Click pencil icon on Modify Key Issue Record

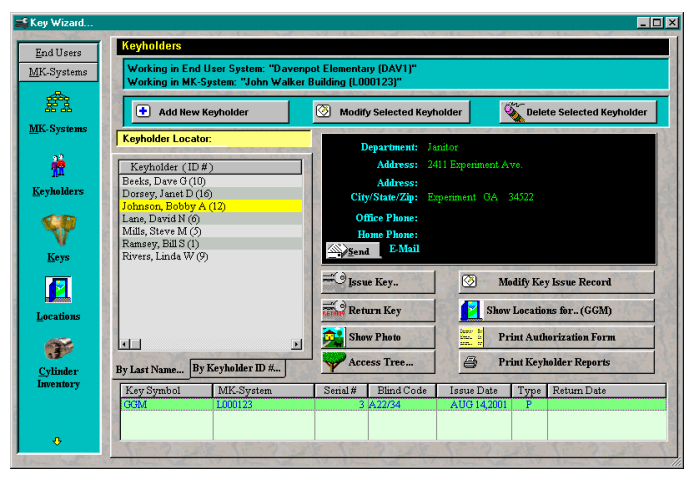(x=469, y=281)
